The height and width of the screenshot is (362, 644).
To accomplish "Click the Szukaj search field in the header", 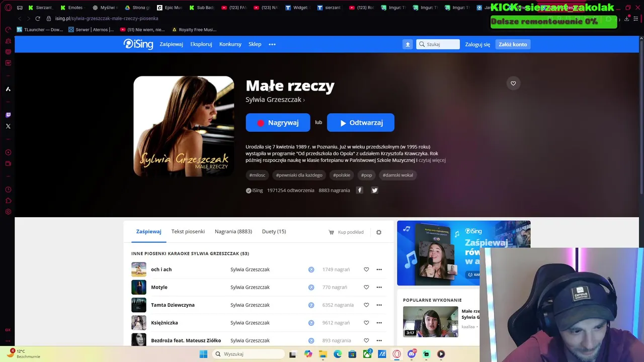I will [x=438, y=44].
